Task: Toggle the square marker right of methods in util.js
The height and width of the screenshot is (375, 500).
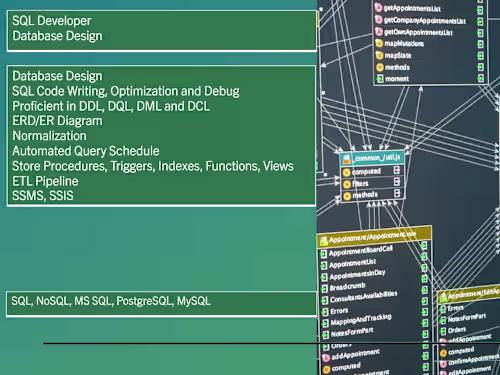Action: (397, 193)
